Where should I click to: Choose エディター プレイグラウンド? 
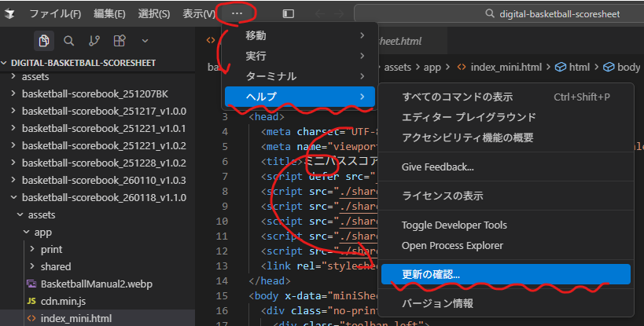506,117
